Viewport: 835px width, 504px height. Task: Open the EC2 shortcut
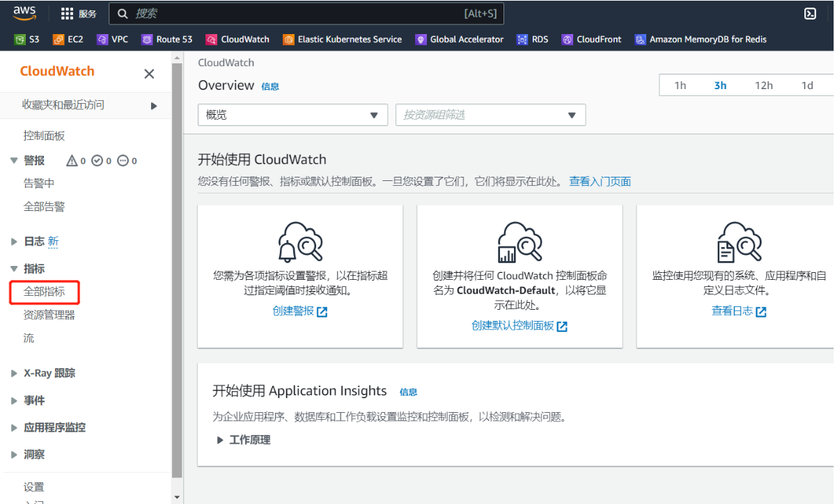[68, 40]
